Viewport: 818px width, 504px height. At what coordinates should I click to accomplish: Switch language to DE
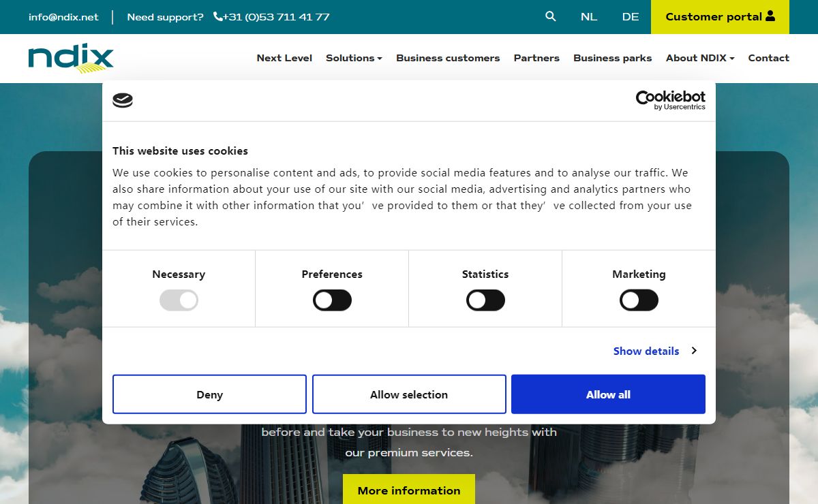pos(631,17)
